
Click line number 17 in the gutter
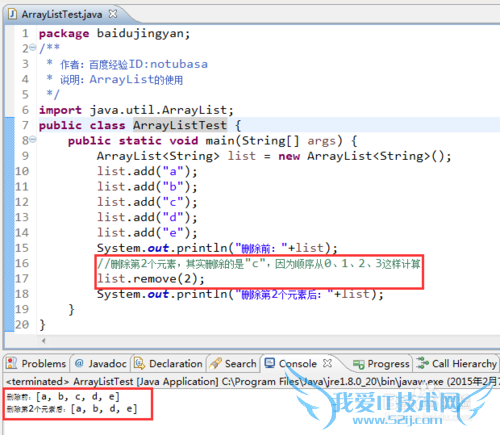pos(22,278)
